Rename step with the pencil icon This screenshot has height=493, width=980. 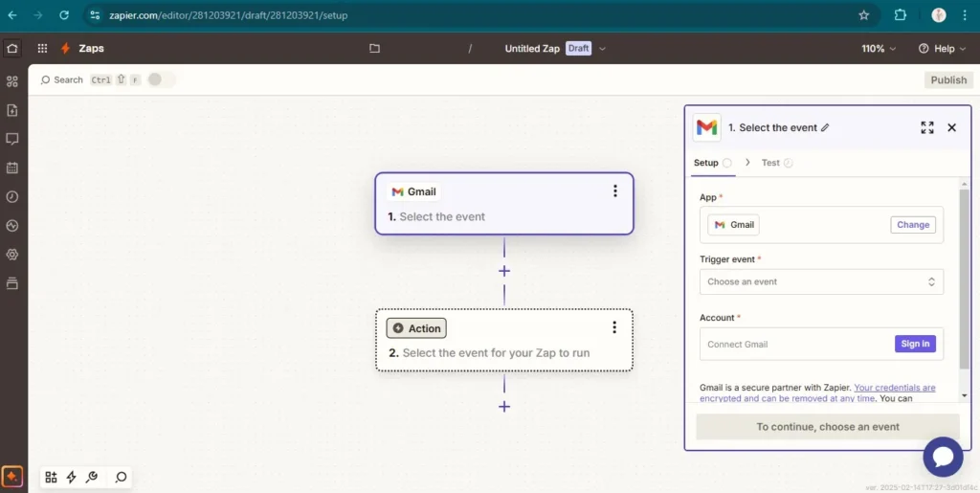(x=825, y=127)
